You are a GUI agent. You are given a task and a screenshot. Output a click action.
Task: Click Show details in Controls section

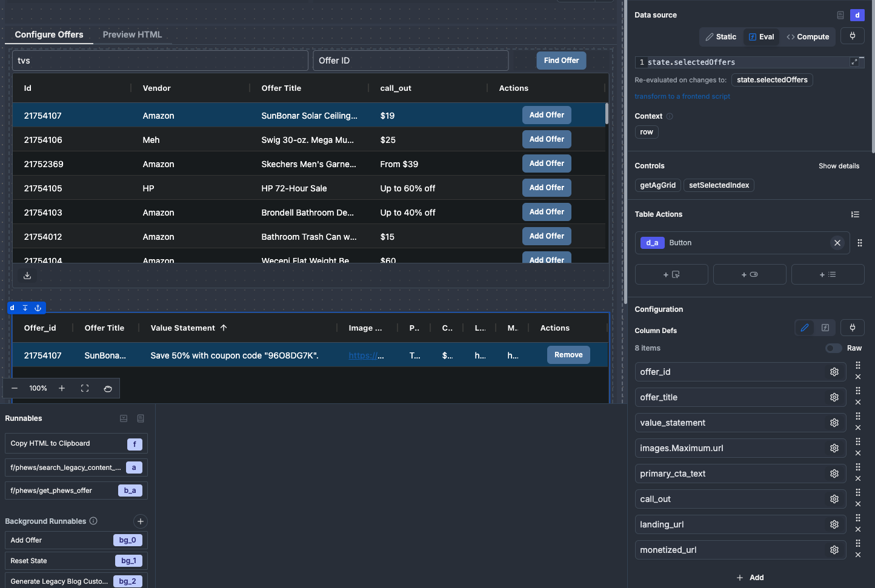click(839, 166)
